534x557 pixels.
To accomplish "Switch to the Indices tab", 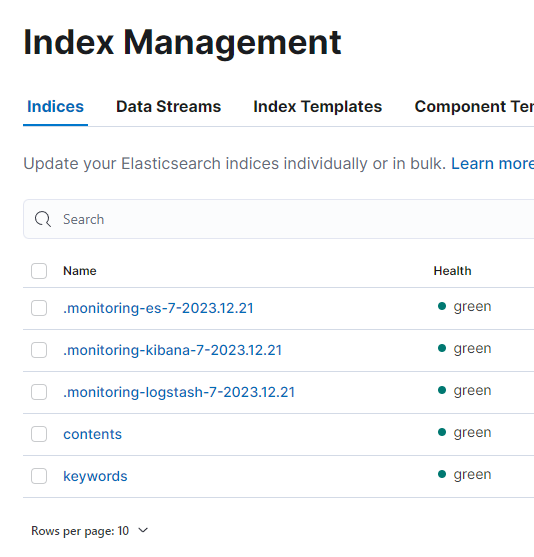I will tap(55, 107).
